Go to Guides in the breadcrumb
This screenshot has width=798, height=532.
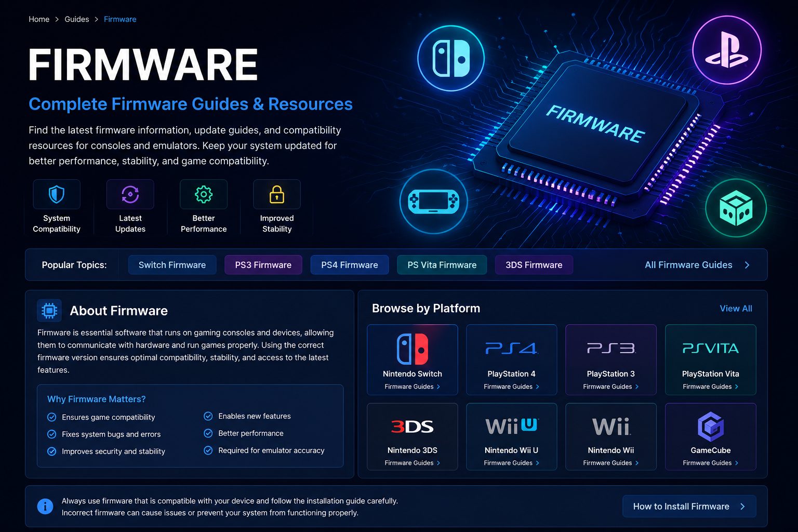click(x=77, y=19)
